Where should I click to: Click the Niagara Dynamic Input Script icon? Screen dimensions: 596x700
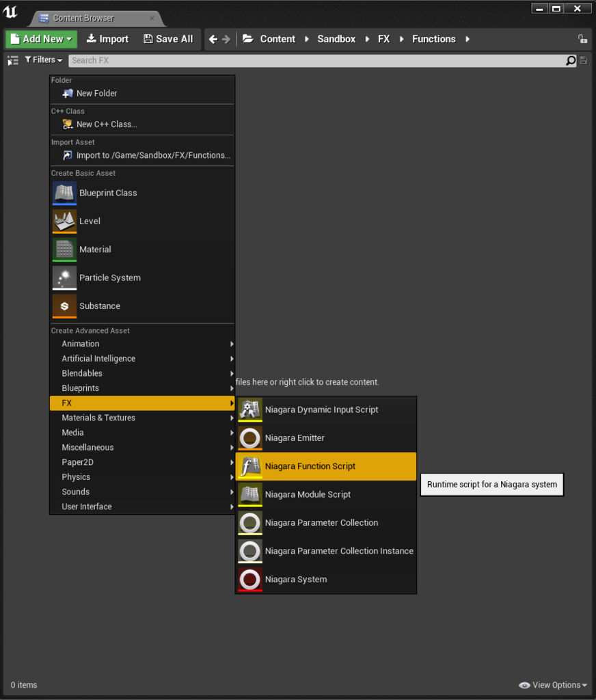pos(250,410)
